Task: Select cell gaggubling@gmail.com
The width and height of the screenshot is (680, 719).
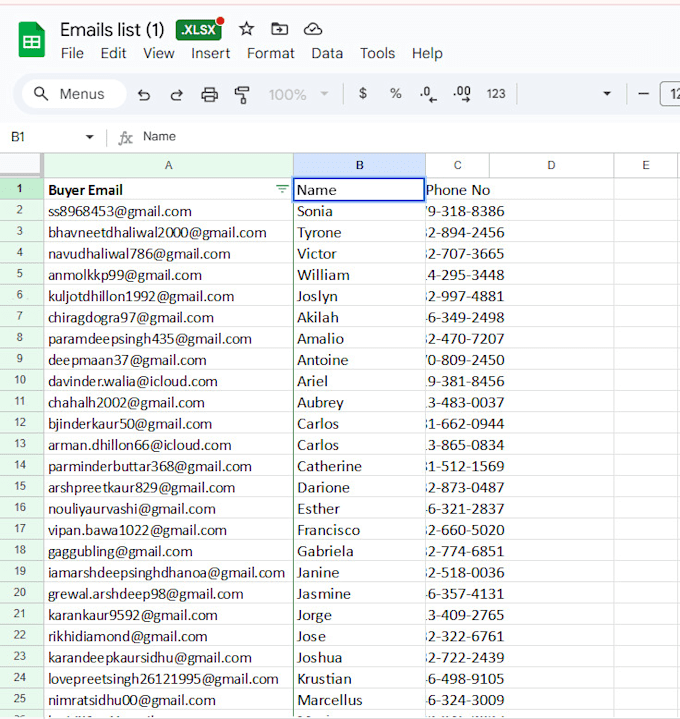Action: [x=168, y=551]
